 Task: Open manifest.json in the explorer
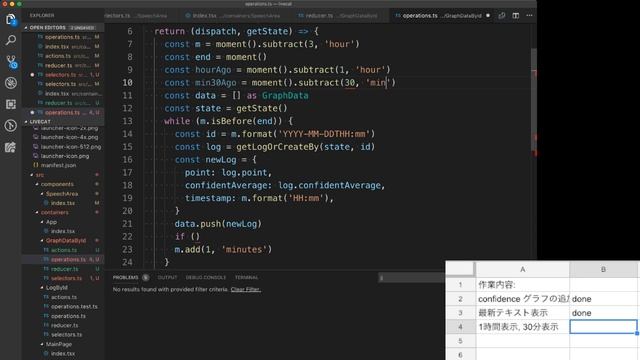point(58,165)
